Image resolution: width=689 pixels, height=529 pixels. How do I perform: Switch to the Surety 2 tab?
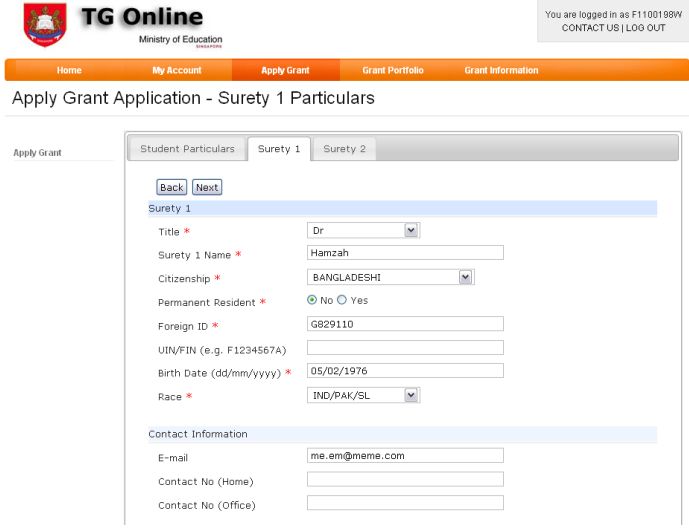(344, 149)
